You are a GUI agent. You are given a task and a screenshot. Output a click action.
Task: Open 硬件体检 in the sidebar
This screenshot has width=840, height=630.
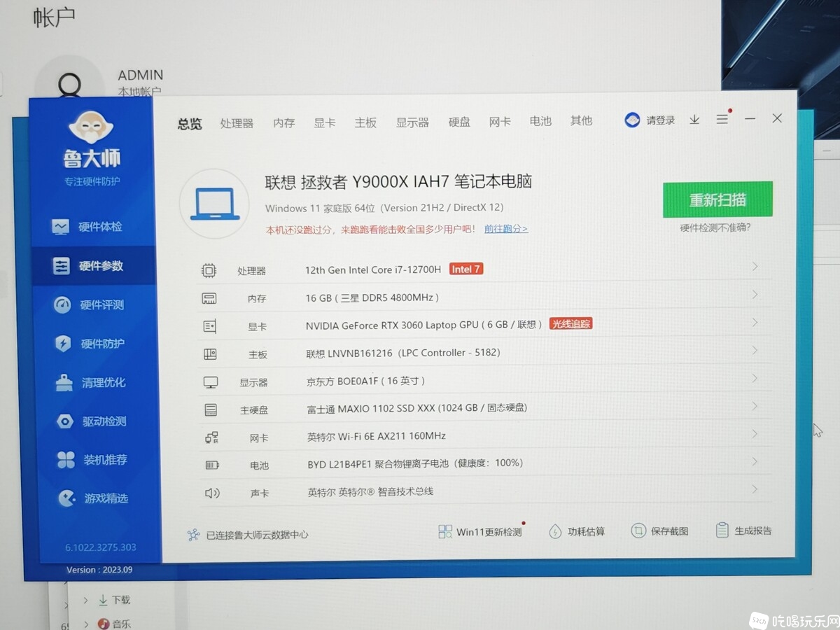pos(87,227)
